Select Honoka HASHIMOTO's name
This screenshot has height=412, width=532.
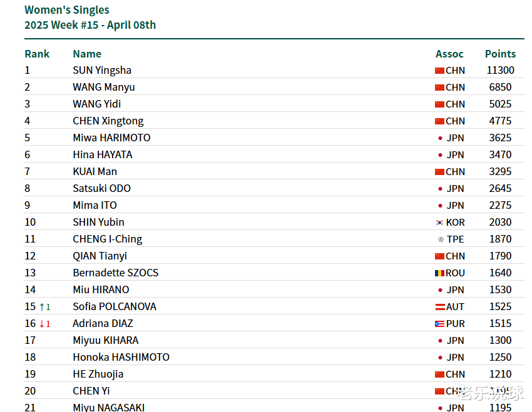click(x=121, y=357)
